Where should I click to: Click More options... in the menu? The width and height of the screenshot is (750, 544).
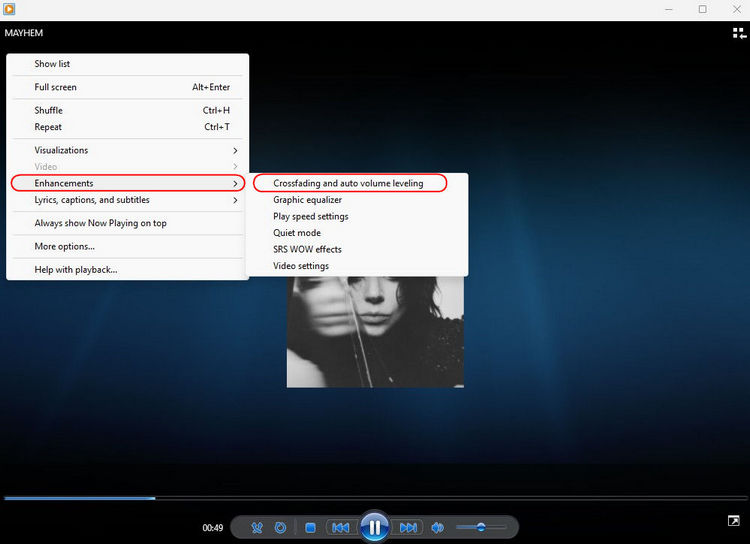[x=65, y=246]
